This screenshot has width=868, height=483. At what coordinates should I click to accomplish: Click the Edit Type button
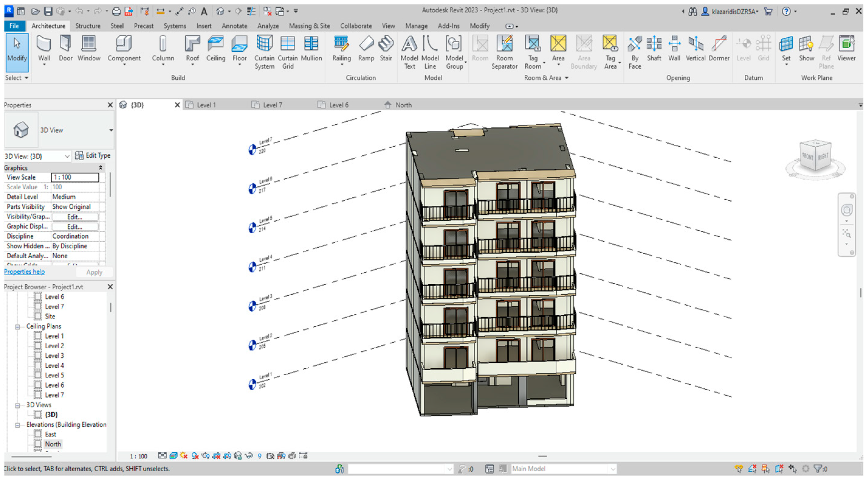pos(93,155)
